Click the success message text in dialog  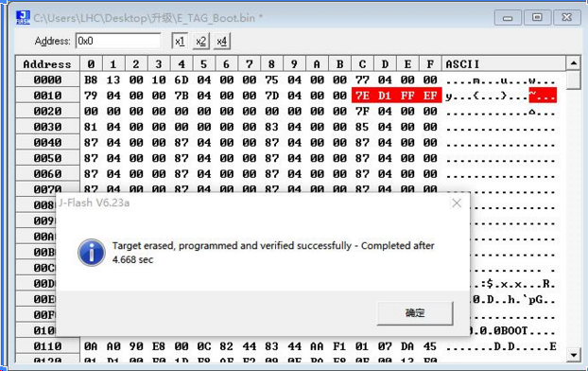tap(273, 253)
